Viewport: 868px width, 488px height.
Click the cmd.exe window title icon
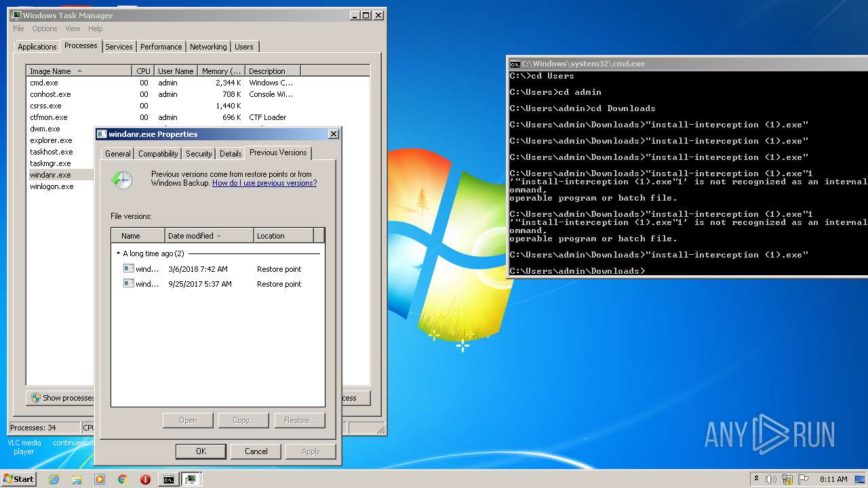click(x=515, y=64)
